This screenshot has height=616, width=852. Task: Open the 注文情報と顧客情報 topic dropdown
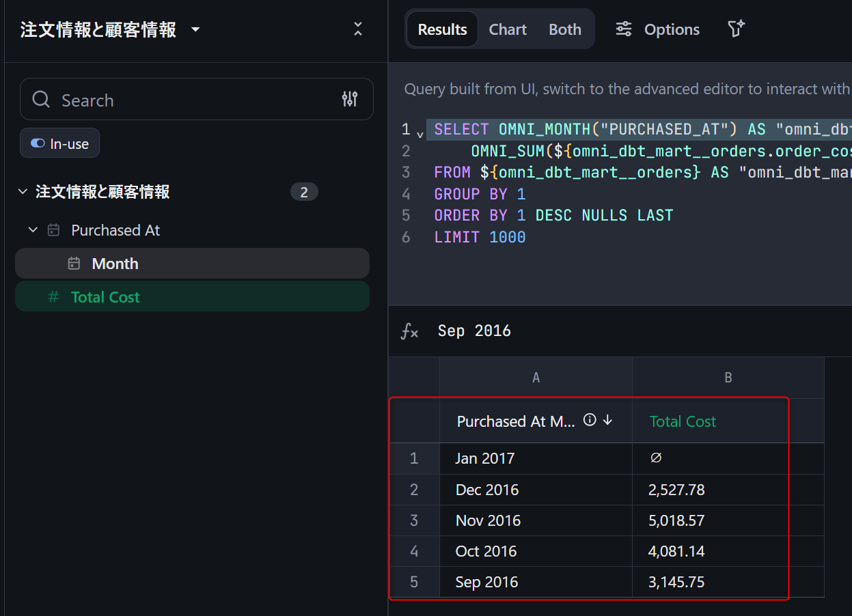tap(195, 30)
